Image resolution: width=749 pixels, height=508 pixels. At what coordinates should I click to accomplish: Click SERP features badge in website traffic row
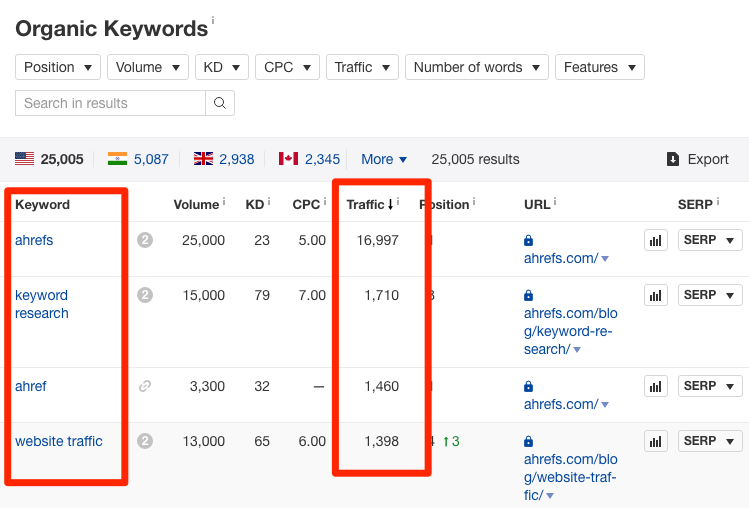pyautogui.click(x=145, y=441)
